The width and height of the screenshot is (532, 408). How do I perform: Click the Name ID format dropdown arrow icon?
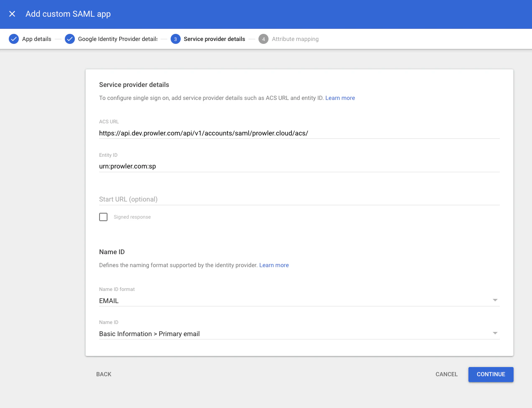click(x=495, y=300)
